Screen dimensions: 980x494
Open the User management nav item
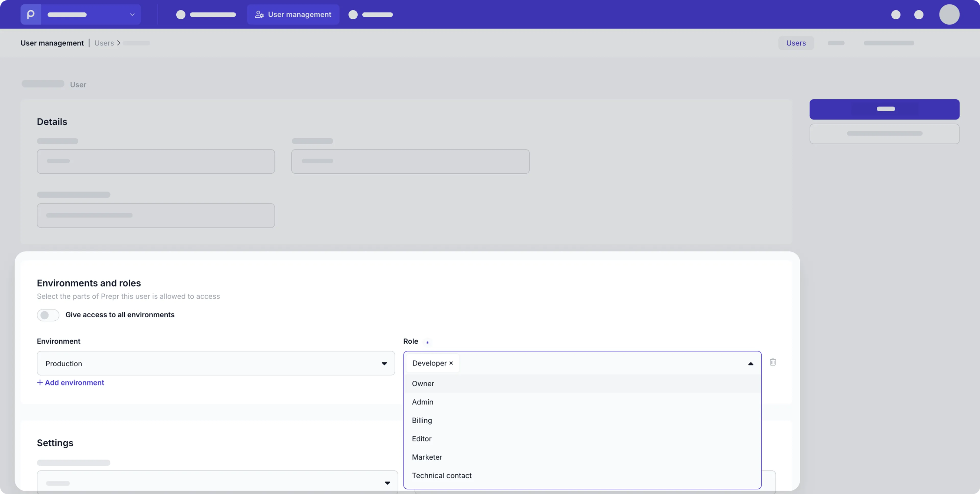293,15
